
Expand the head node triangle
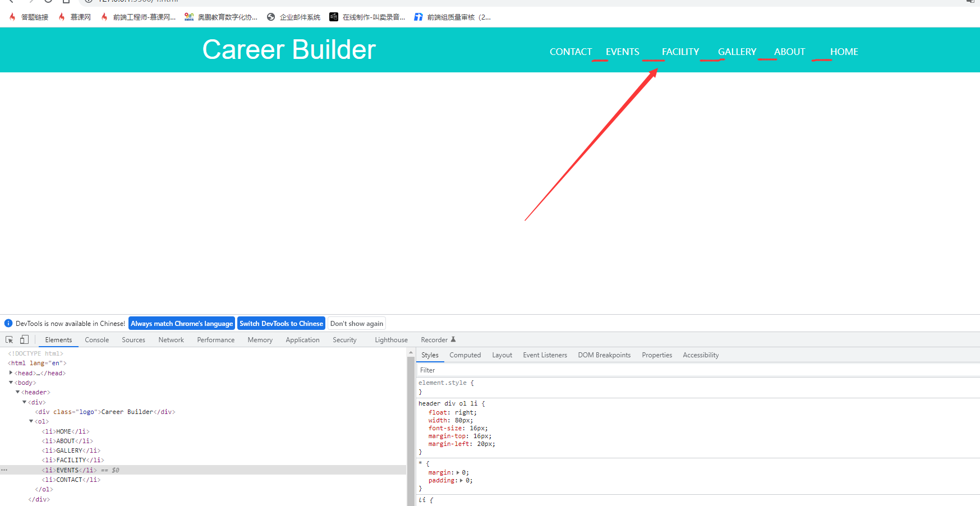click(x=11, y=373)
